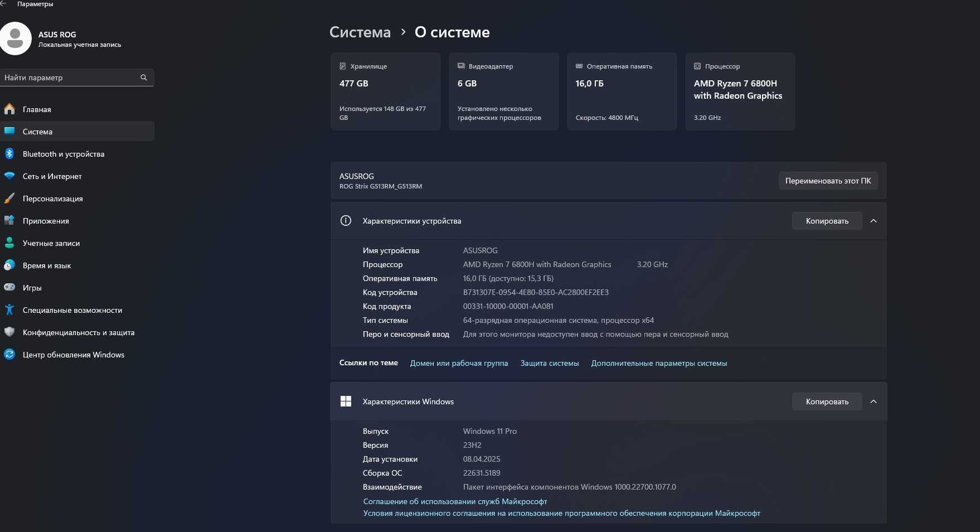This screenshot has height=532, width=980.
Task: Click the Центр обновления Windows refresh icon
Action: click(9, 355)
